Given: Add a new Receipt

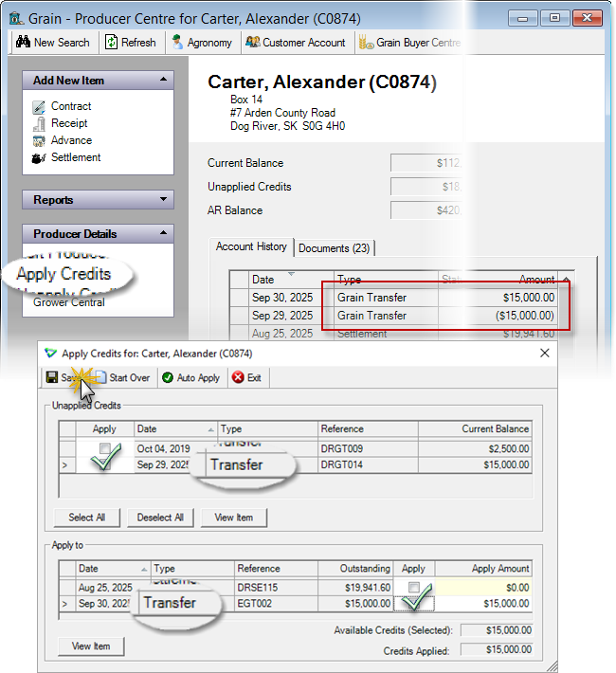Looking at the screenshot, I should coord(69,123).
